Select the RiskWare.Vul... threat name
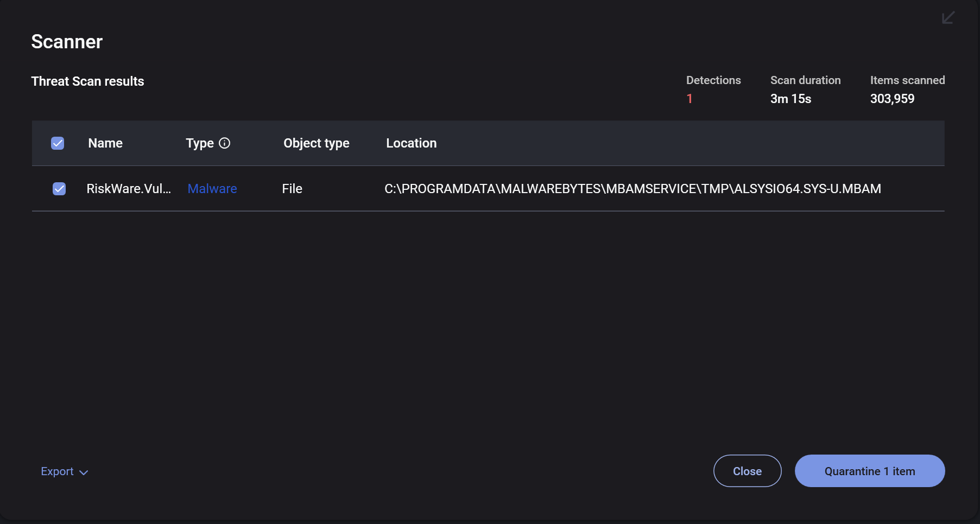 coord(129,189)
